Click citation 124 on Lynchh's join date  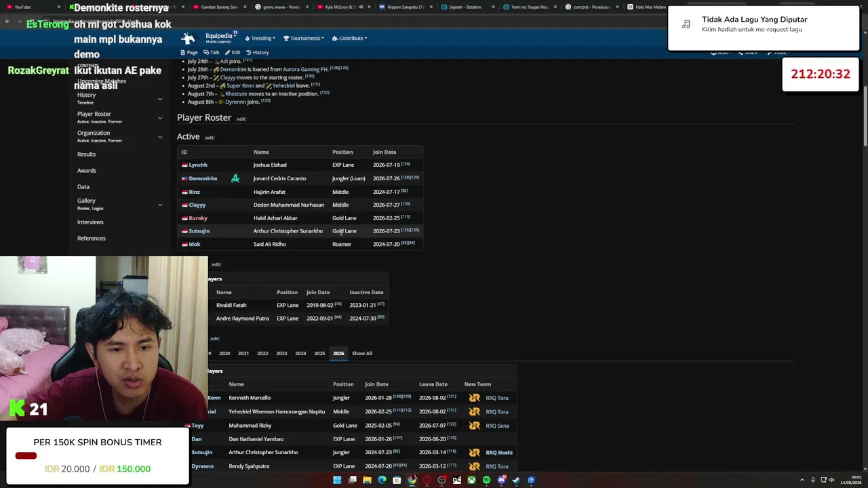pos(406,163)
